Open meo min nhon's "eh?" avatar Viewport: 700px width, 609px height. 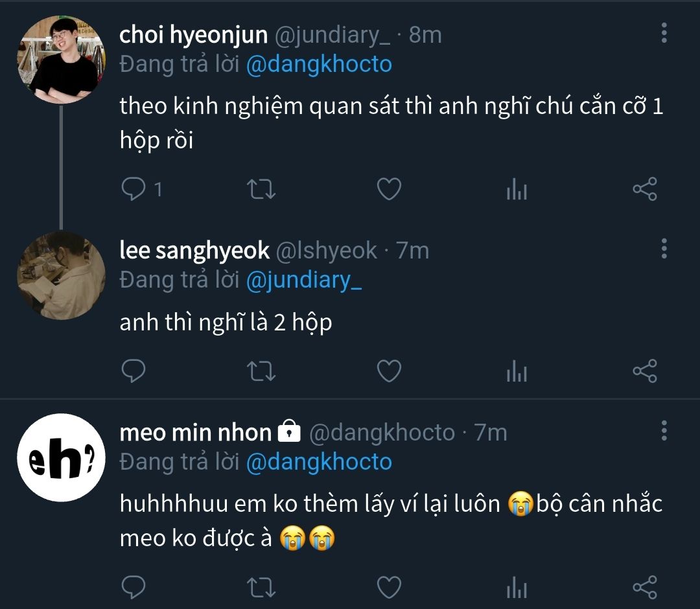pos(61,457)
